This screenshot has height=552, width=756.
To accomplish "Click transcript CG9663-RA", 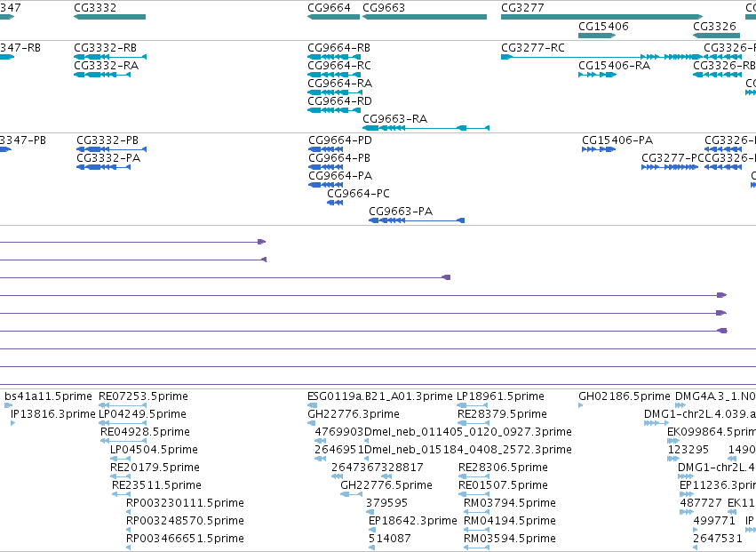I will (426, 128).
